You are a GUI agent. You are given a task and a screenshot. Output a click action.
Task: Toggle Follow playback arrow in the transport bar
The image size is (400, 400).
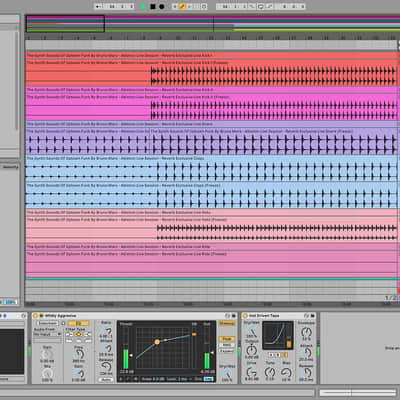[98, 6]
